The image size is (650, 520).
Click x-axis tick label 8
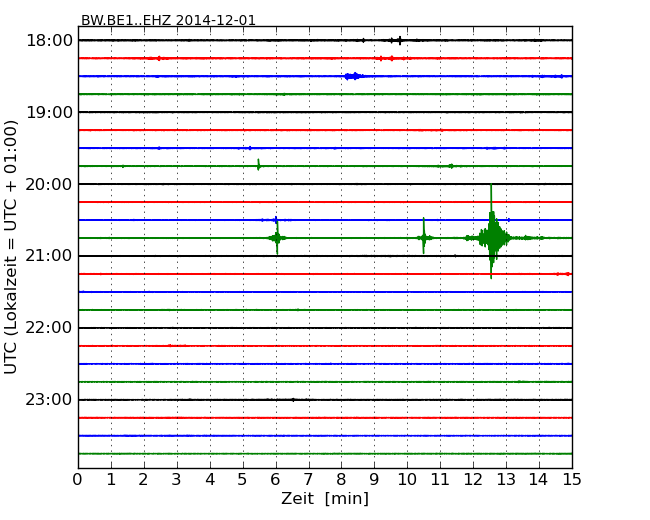[x=342, y=479]
